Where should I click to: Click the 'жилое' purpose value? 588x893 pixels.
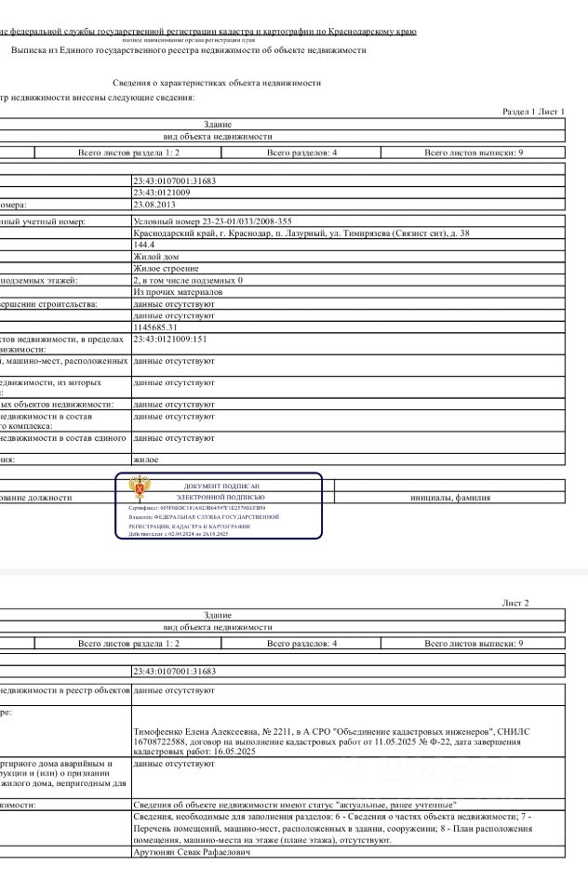pyautogui.click(x=146, y=460)
